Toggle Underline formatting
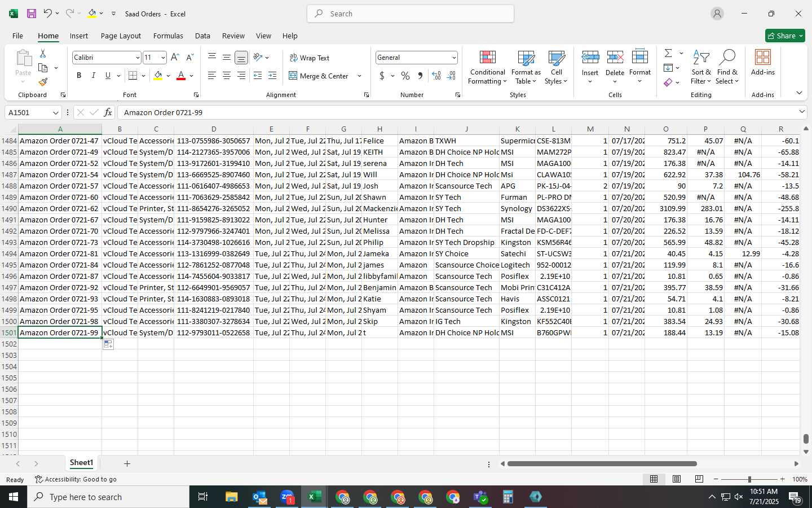This screenshot has height=508, width=812. (108, 76)
